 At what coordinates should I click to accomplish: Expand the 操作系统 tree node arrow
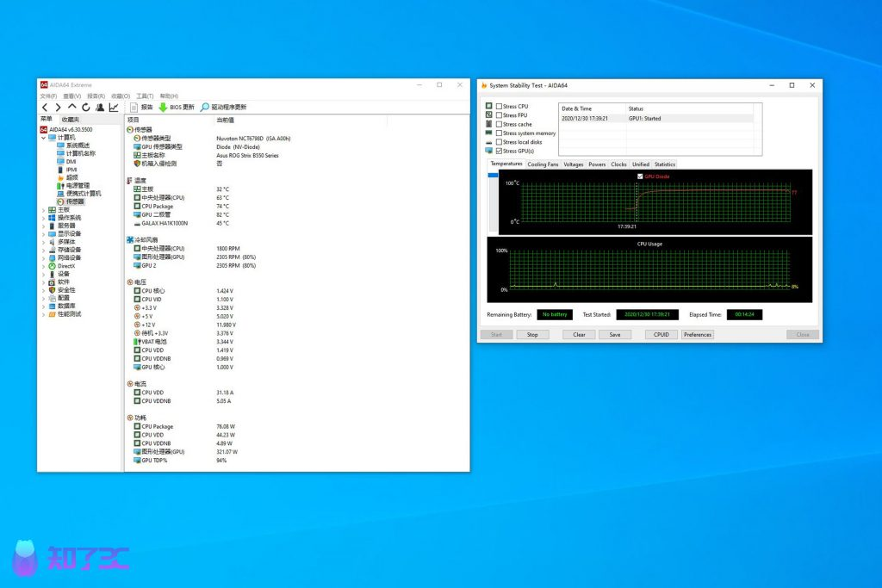pyautogui.click(x=43, y=218)
